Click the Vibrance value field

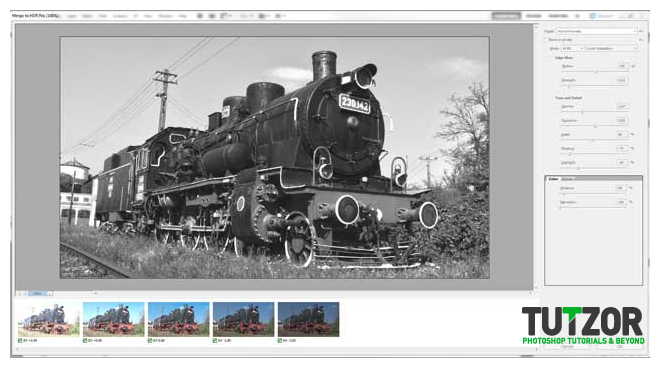621,188
